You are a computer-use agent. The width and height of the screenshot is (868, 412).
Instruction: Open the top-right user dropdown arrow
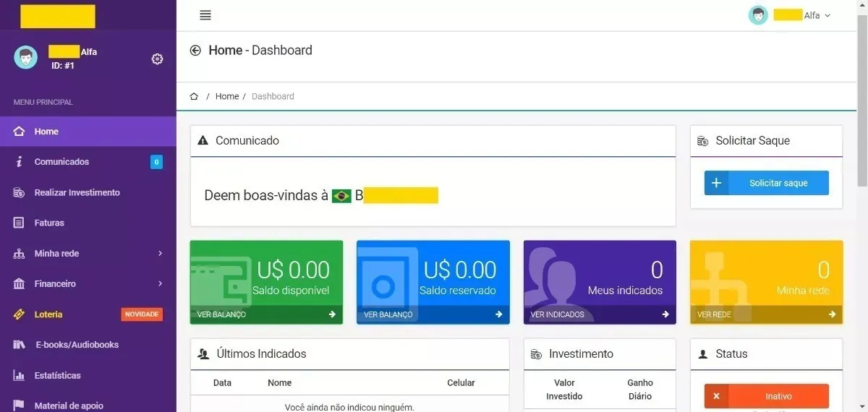coord(827,15)
